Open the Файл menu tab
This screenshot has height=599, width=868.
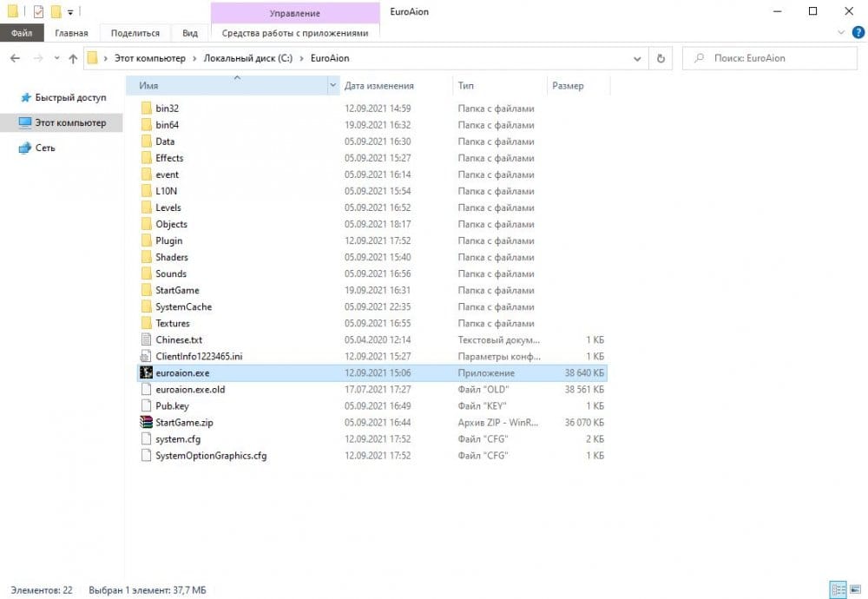tap(22, 33)
